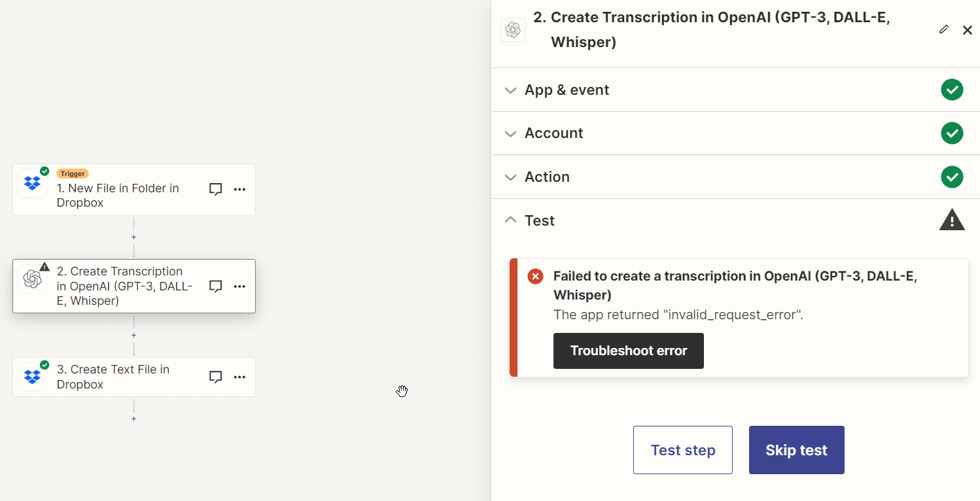Open more options for Create Transcription step
Screen dimensions: 980x501
point(239,286)
